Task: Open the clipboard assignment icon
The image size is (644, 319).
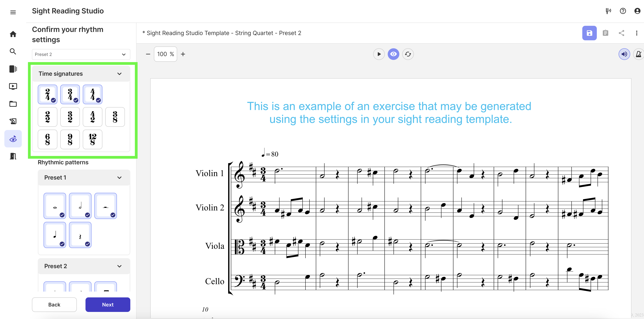Action: [x=605, y=33]
